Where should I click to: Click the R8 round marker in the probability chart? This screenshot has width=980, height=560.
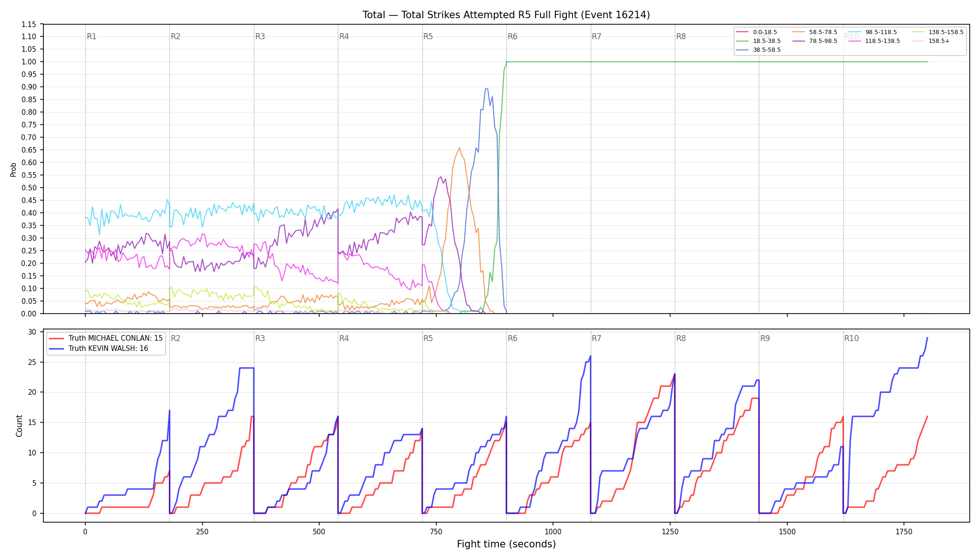(681, 36)
